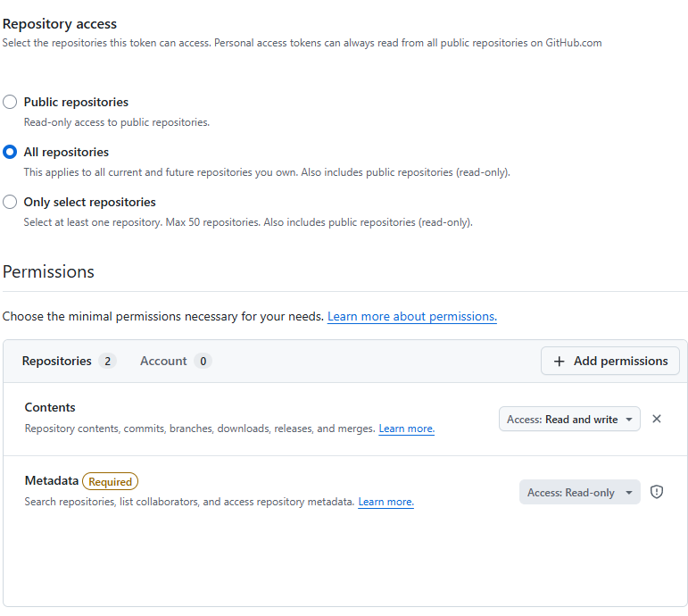The width and height of the screenshot is (688, 616).
Task: Open the 'Learn more about permissions' link
Action: [411, 317]
